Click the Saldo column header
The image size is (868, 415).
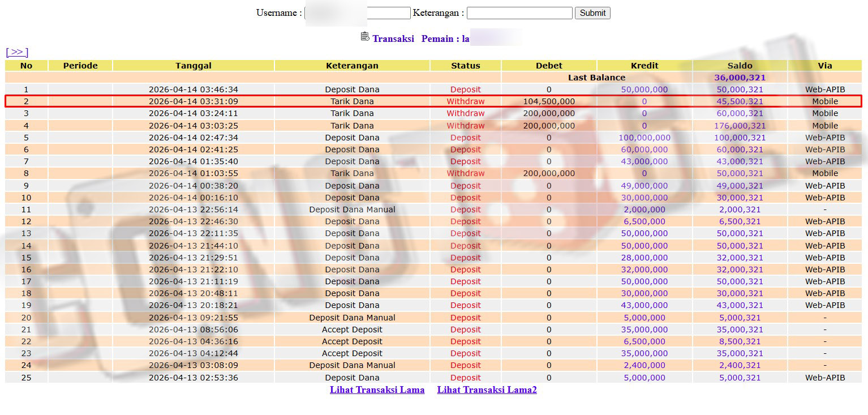coord(740,66)
